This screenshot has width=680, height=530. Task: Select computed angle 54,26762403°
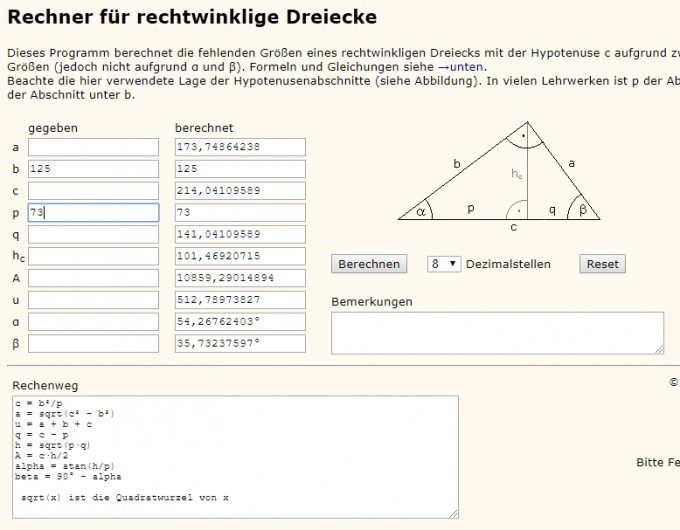(x=240, y=322)
